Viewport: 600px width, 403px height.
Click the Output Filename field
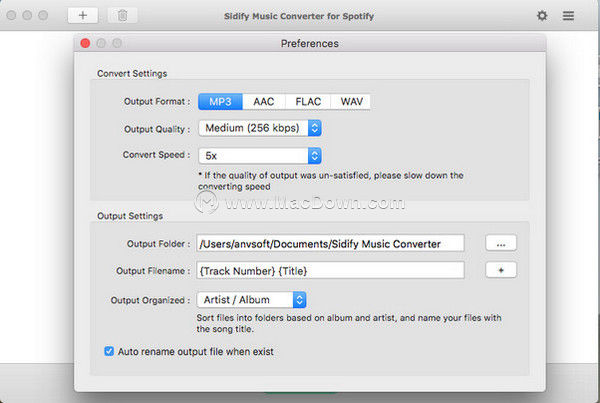pos(330,271)
